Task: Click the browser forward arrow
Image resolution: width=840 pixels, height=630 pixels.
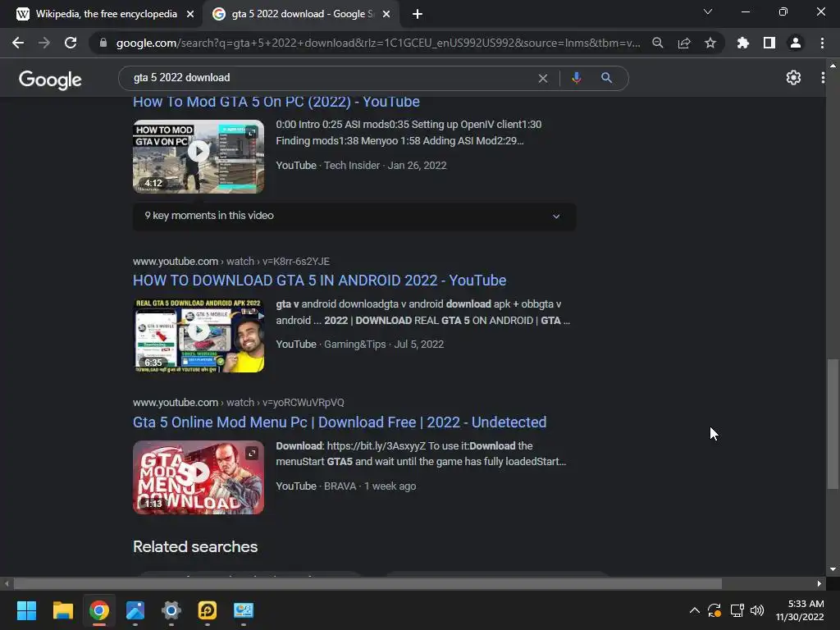Action: (x=44, y=43)
